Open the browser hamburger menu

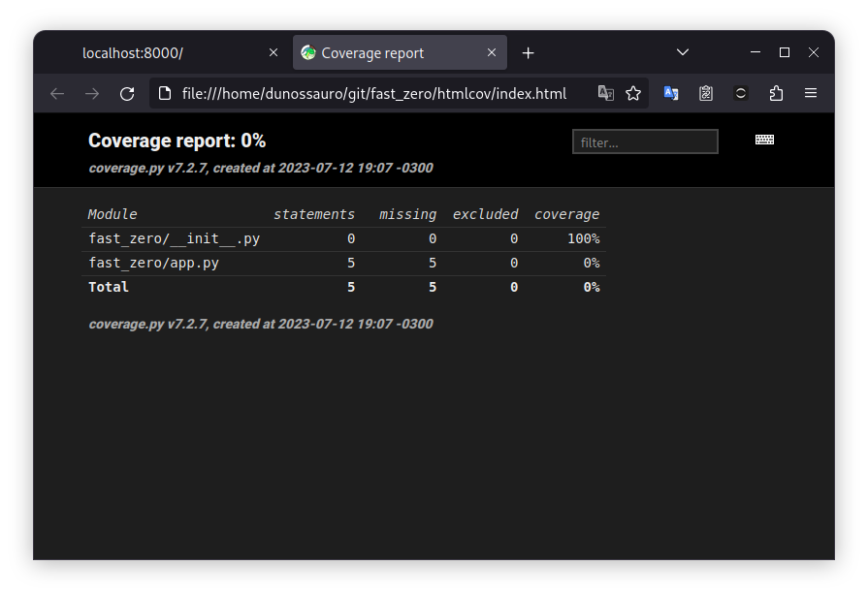point(811,94)
